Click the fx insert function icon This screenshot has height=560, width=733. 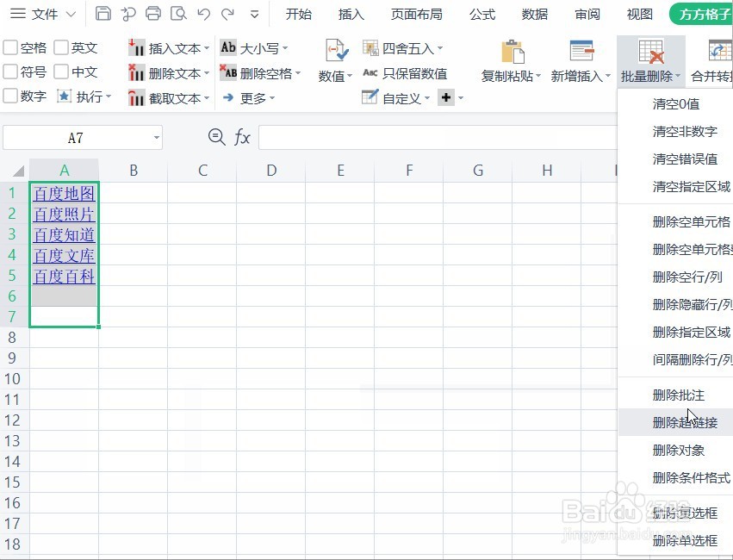pyautogui.click(x=242, y=138)
